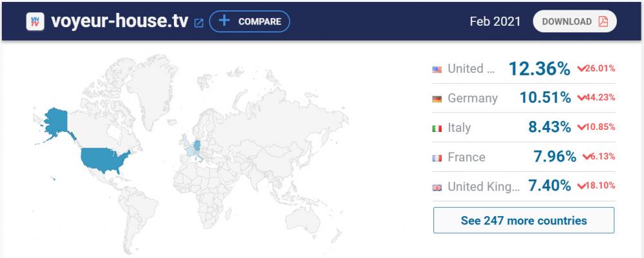Open external link icon beside domain name

pos(199,23)
